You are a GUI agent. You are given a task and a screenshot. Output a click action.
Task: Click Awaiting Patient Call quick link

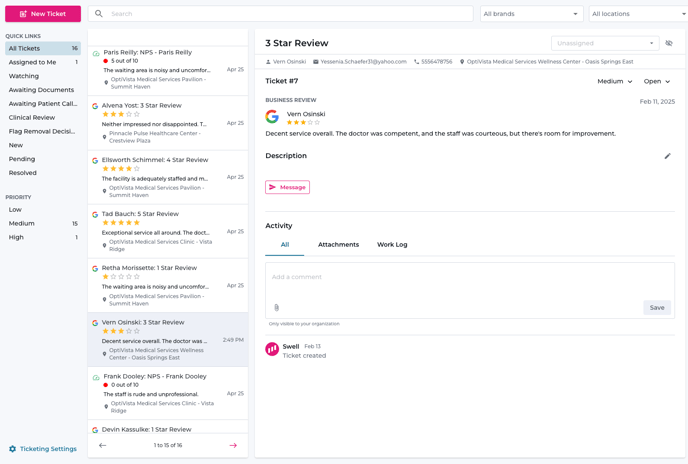pyautogui.click(x=43, y=104)
